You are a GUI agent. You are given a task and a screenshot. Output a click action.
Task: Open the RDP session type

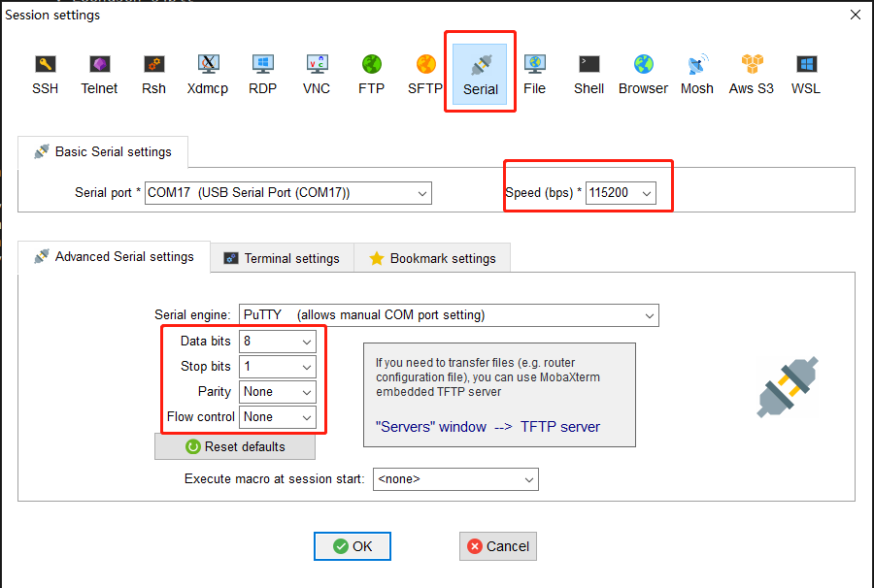pyautogui.click(x=262, y=75)
